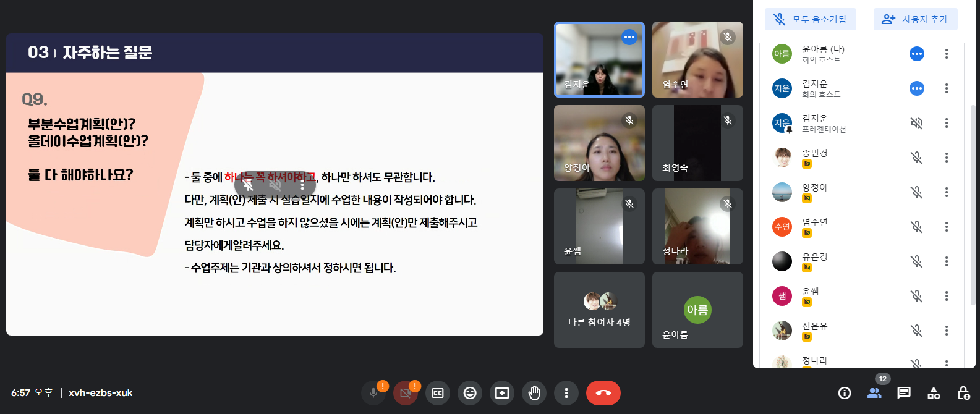Toggle the microphone button in bottom bar

tap(373, 393)
